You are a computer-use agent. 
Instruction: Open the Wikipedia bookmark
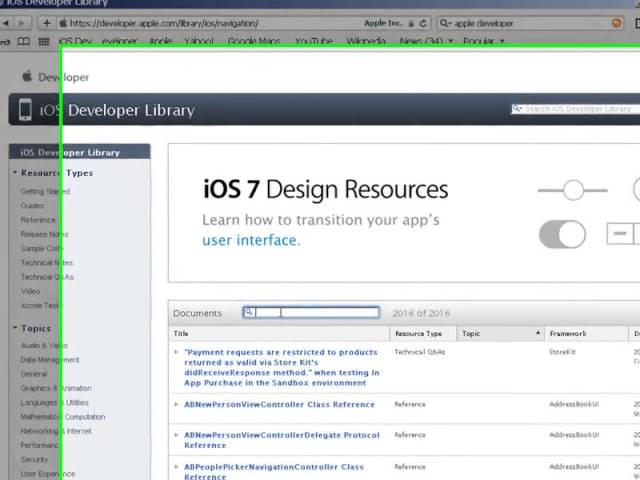(366, 41)
